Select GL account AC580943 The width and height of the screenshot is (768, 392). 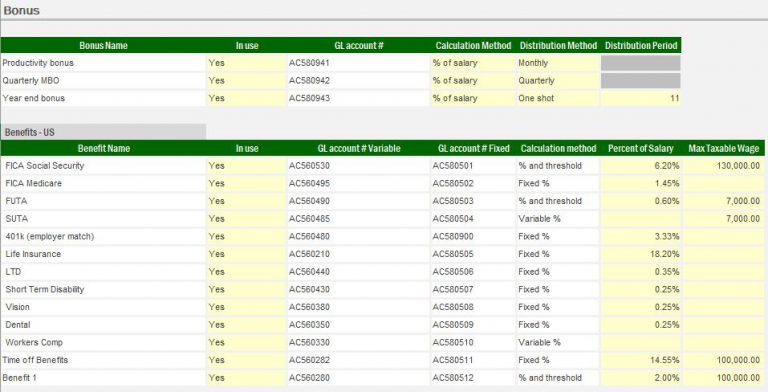(358, 98)
